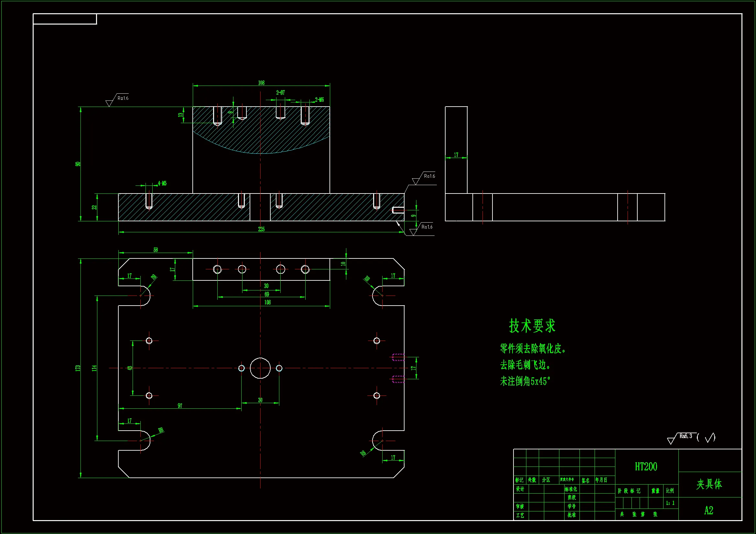The image size is (756, 534).
Task: Click the empty box at top-left of frame
Action: click(x=65, y=19)
